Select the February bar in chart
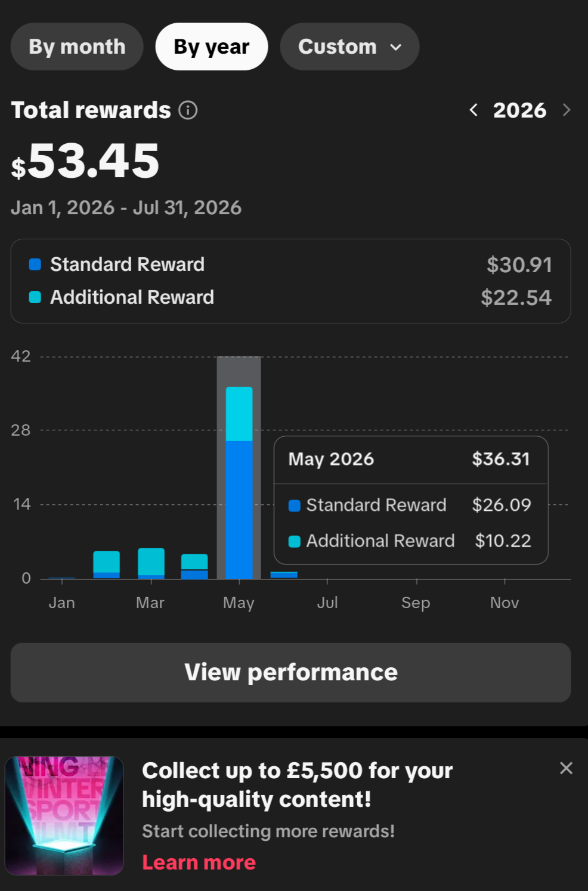This screenshot has height=891, width=588. [107, 565]
